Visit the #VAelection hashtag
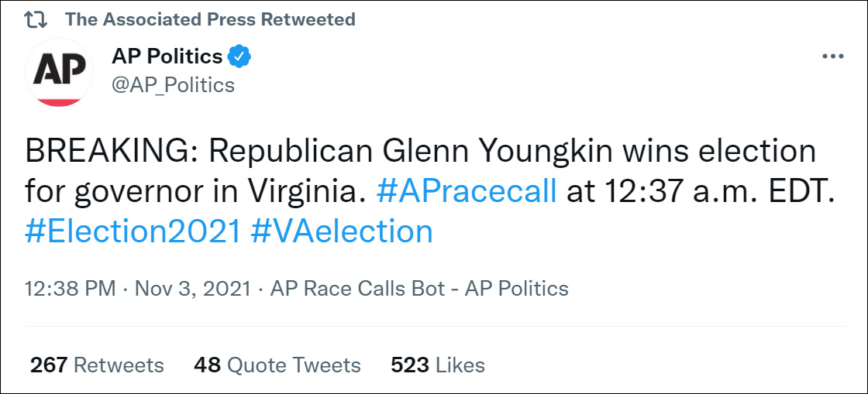Image resolution: width=868 pixels, height=394 pixels. pyautogui.click(x=342, y=231)
